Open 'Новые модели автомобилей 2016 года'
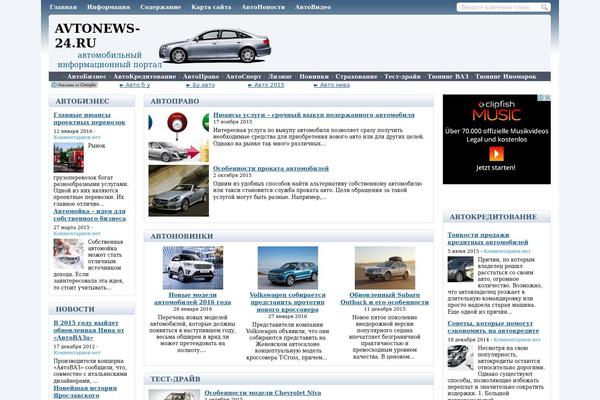This screenshot has height=400, width=600. pos(192,299)
